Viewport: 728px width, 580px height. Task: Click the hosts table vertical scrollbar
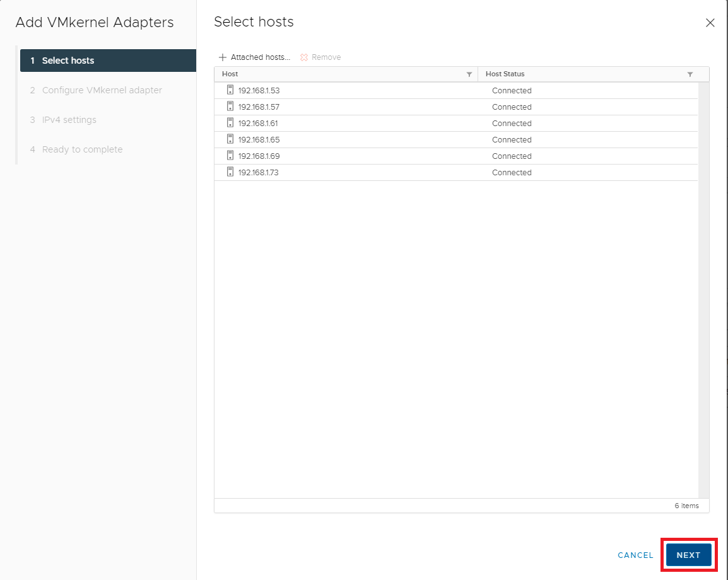tap(704, 290)
